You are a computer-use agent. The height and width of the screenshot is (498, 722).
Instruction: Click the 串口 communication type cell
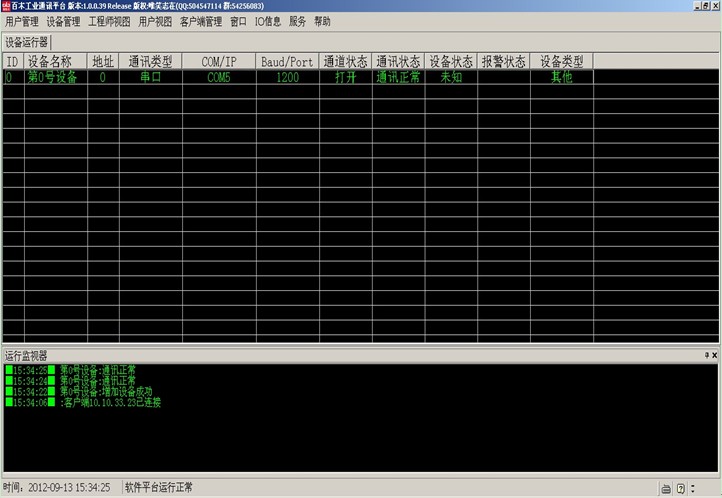point(151,77)
